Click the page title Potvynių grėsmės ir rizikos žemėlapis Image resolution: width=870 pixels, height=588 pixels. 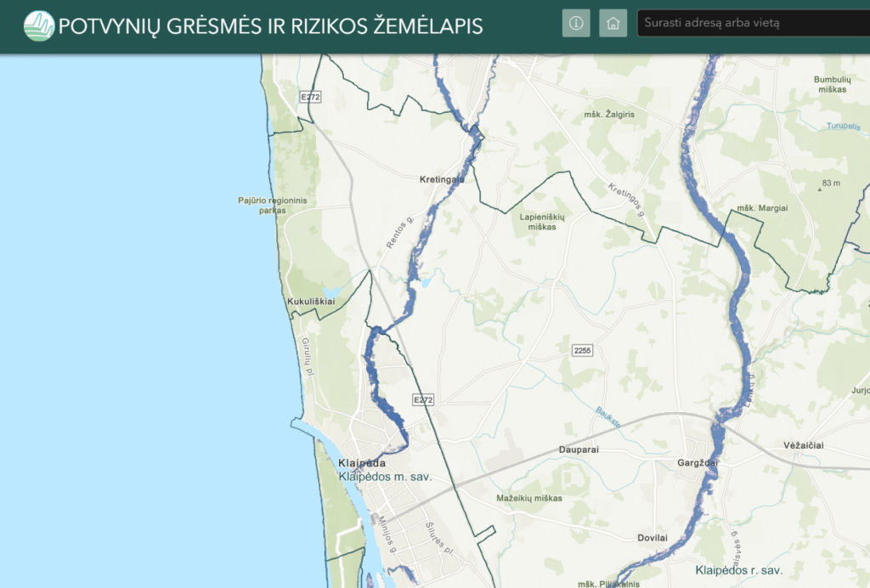point(270,26)
